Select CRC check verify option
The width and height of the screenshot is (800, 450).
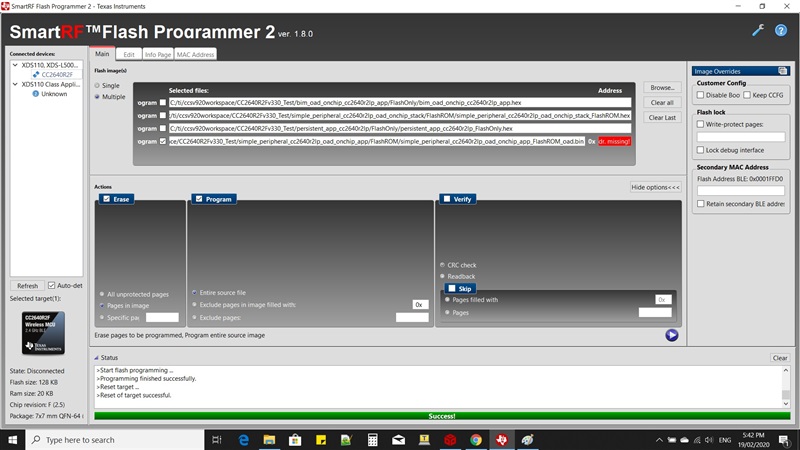(x=442, y=265)
